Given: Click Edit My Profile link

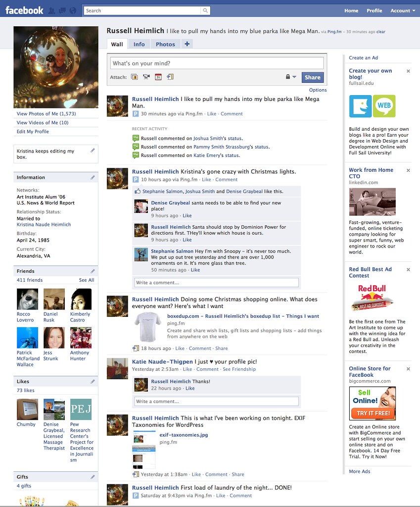Looking at the screenshot, I should [x=33, y=132].
